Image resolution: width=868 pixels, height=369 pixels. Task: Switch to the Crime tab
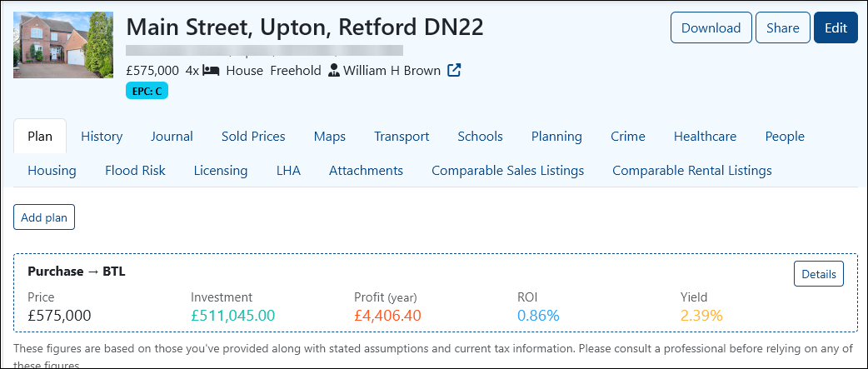coord(628,136)
